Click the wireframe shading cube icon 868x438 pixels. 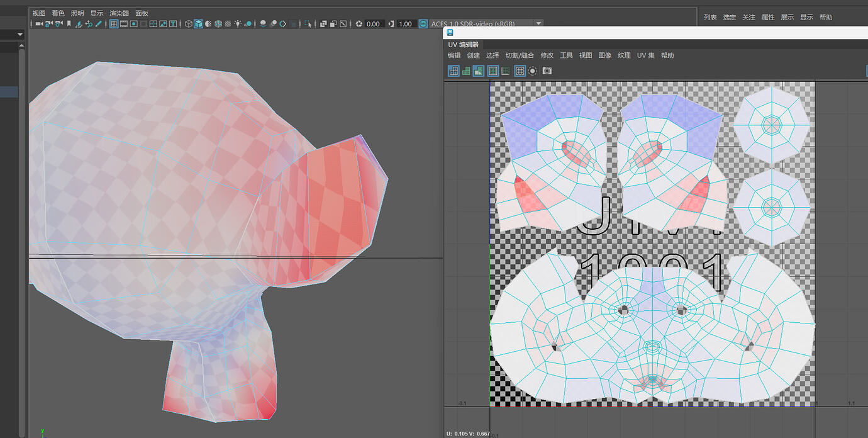[189, 24]
